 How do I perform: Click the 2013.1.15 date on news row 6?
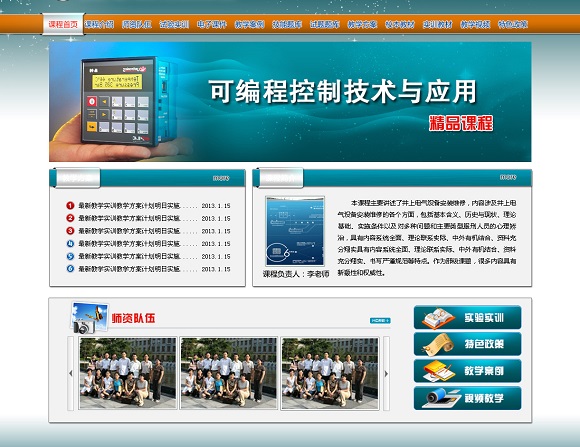pos(216,269)
